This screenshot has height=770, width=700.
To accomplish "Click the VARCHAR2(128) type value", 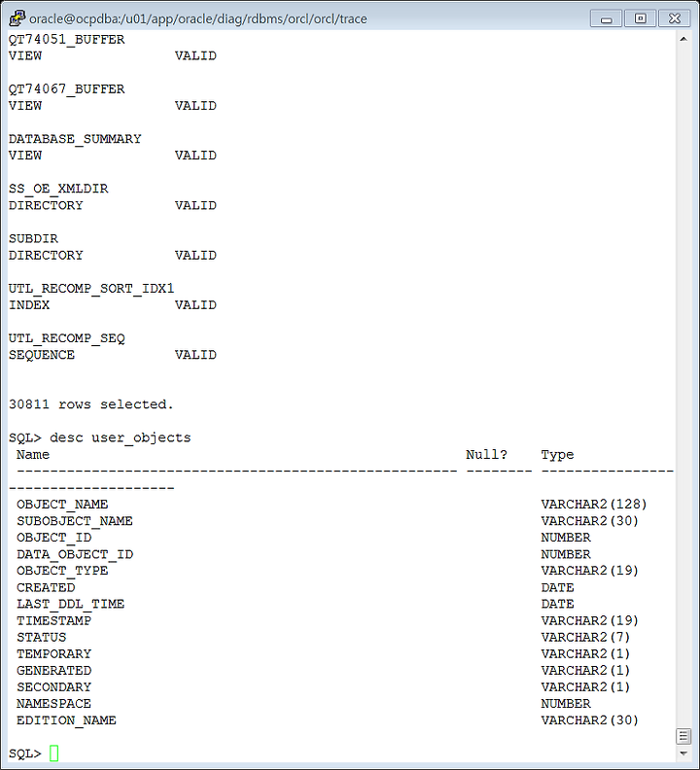I will click(x=594, y=505).
